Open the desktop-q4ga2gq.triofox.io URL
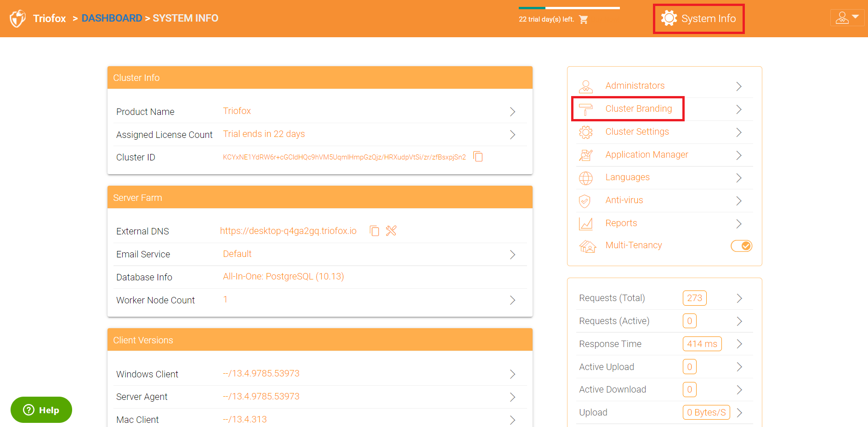 click(x=288, y=231)
